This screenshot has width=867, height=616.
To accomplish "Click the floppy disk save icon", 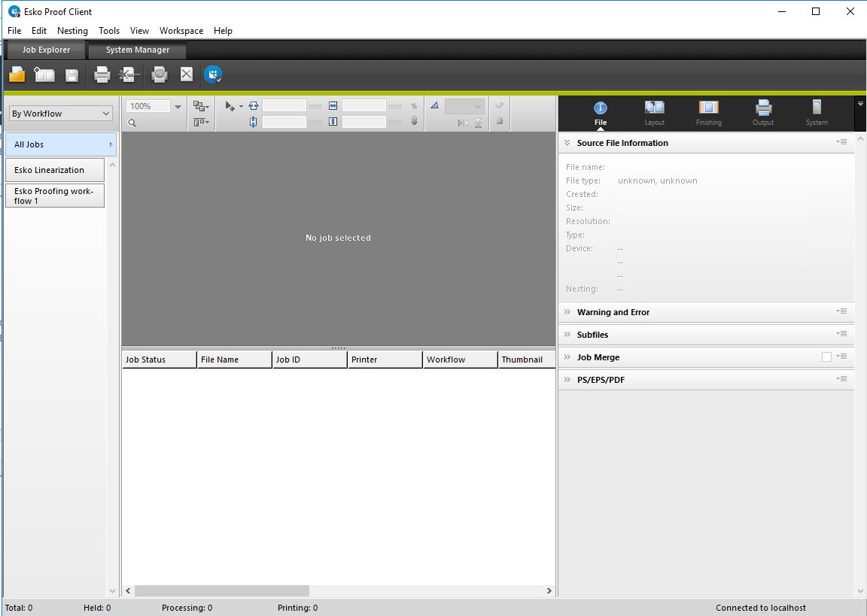I will coord(72,75).
